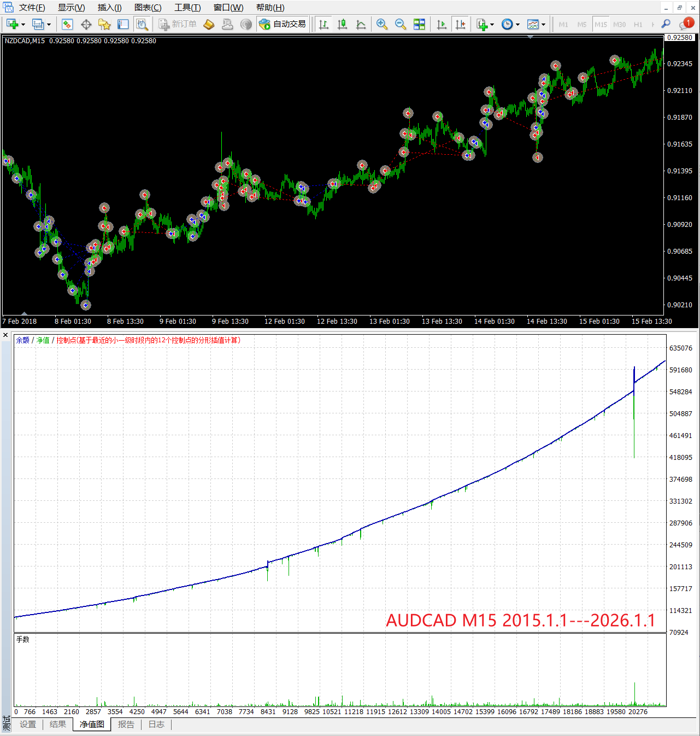The width and height of the screenshot is (700, 736).
Task: Open the Data Window crosshair icon
Action: 86,24
